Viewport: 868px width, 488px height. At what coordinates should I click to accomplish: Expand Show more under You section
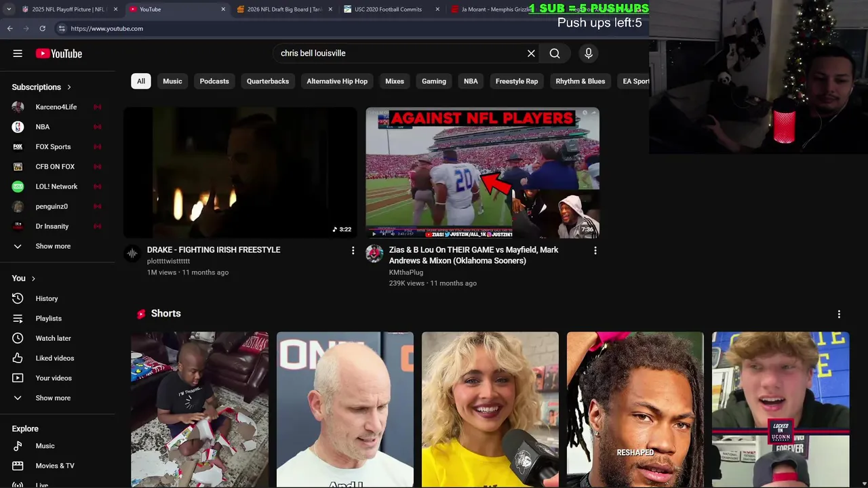coord(53,398)
